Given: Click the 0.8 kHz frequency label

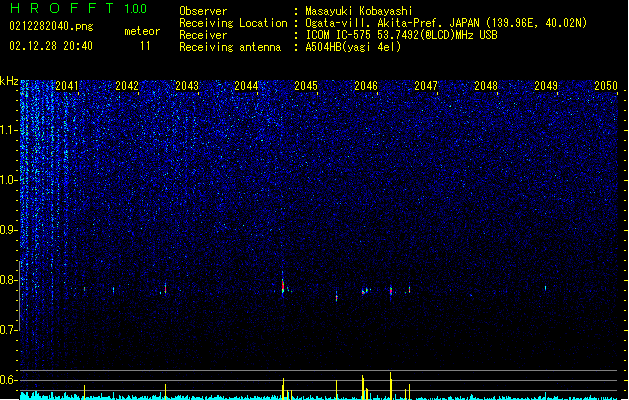Looking at the screenshot, I should pyautogui.click(x=8, y=280).
